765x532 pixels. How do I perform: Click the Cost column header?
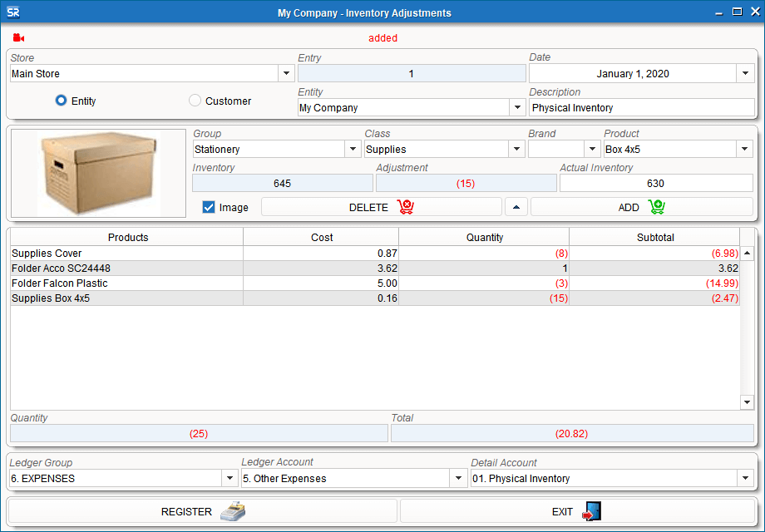tap(322, 238)
